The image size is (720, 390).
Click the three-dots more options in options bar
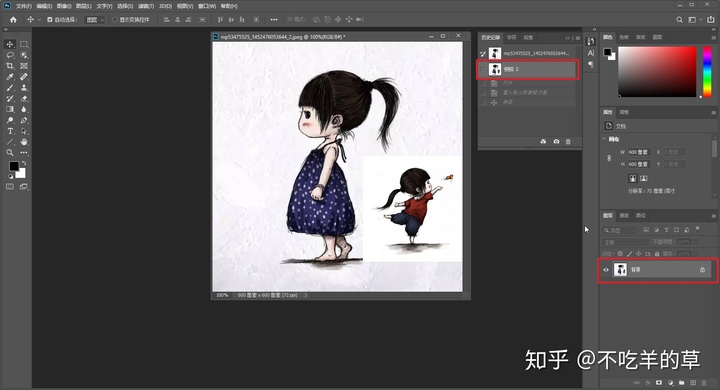tap(274, 20)
